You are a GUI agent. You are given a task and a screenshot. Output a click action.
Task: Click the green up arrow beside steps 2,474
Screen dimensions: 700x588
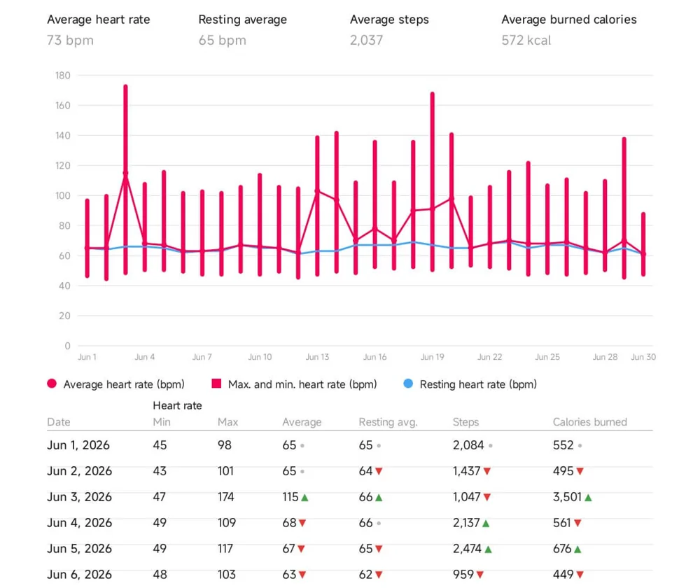(x=488, y=549)
